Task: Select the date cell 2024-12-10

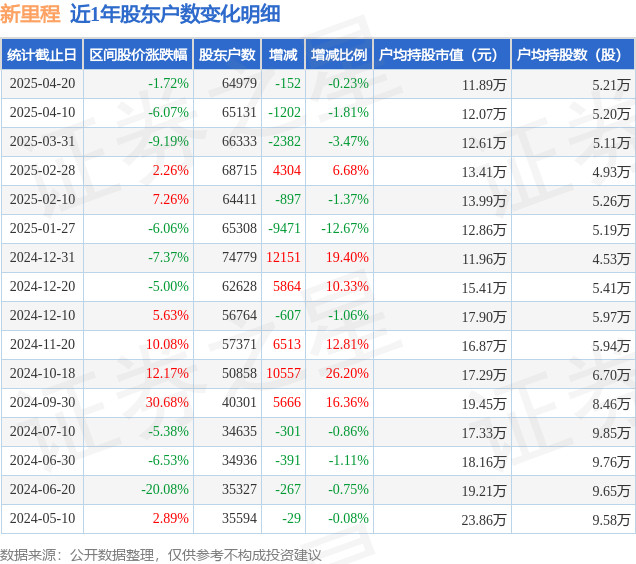Action: 42,315
